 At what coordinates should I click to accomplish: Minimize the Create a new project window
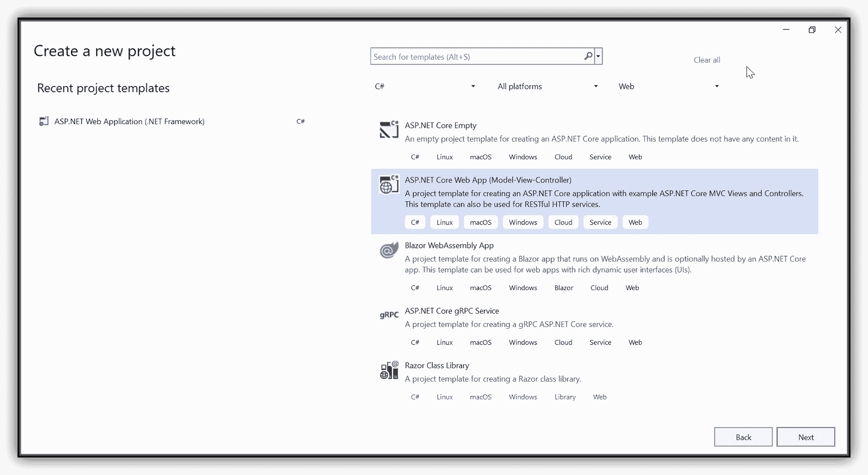coord(786,30)
